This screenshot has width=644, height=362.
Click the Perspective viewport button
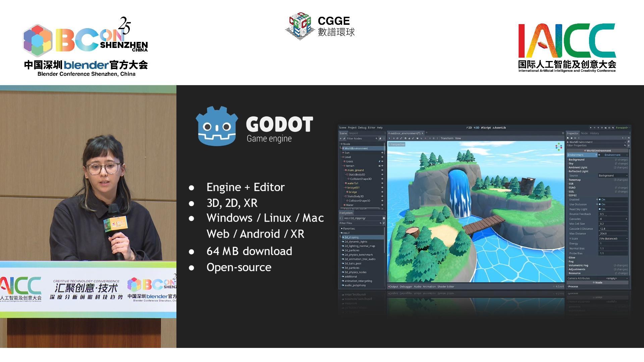click(397, 144)
